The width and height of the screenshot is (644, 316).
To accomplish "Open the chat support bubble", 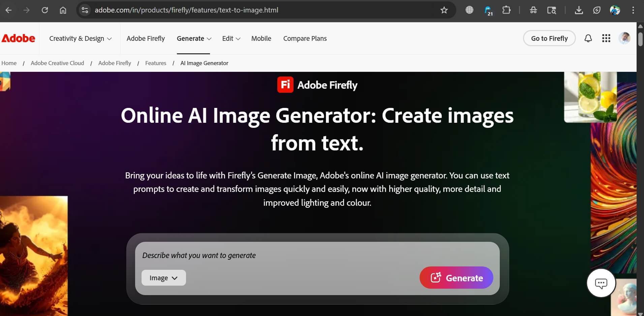I will (601, 283).
